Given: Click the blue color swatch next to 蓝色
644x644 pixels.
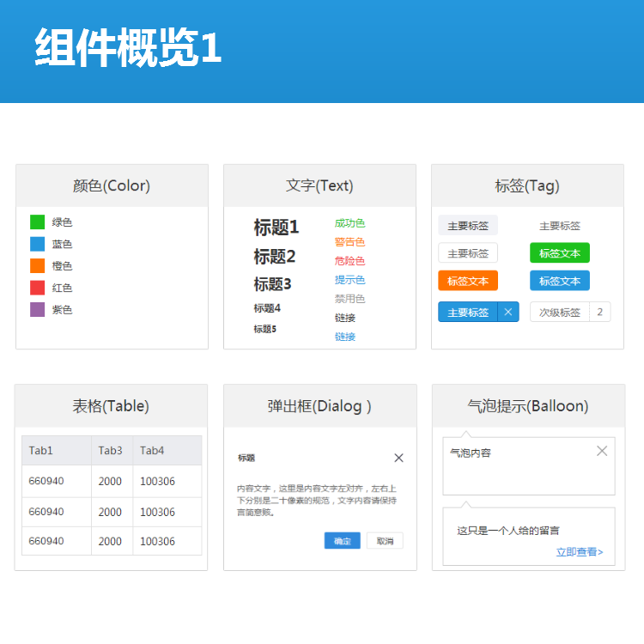Looking at the screenshot, I should click(x=38, y=244).
